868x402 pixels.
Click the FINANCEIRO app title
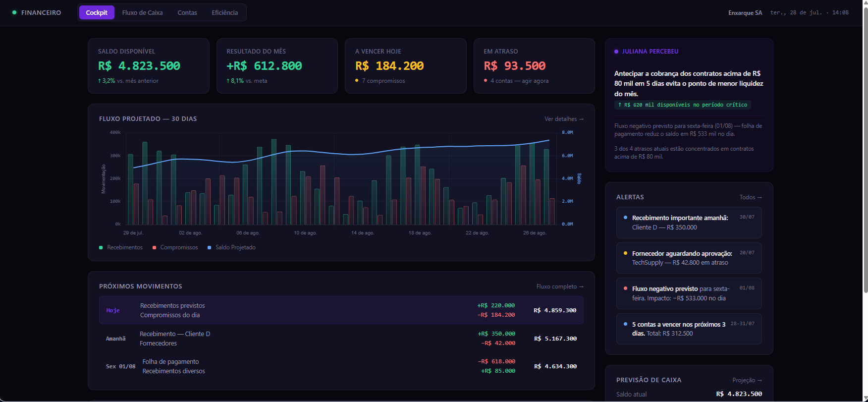click(x=41, y=12)
